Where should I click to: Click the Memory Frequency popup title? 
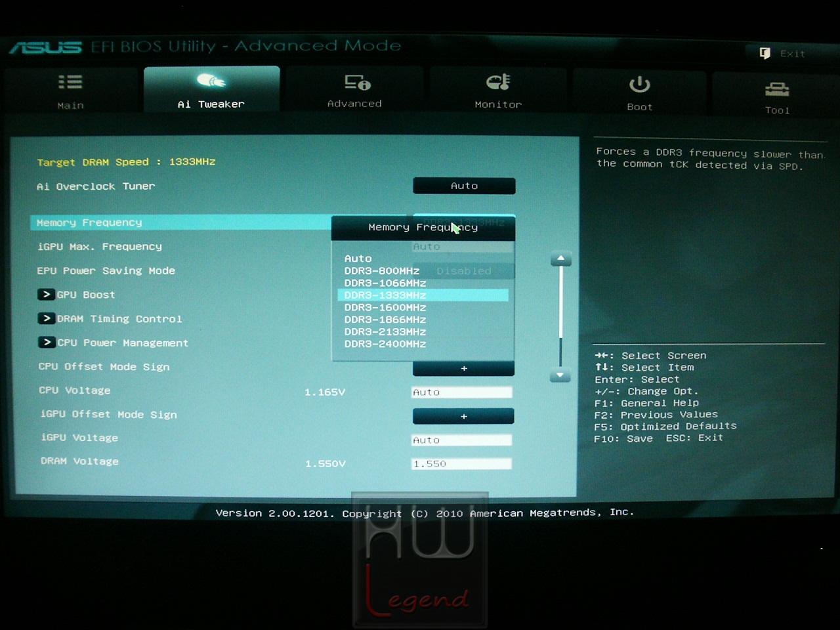coord(423,228)
